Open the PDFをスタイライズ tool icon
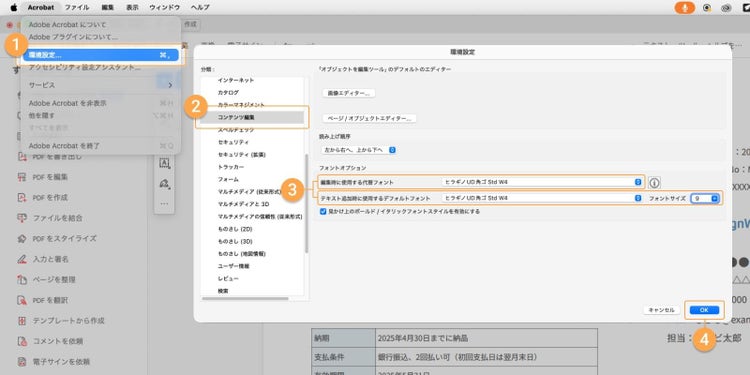This screenshot has width=750, height=375. click(21, 239)
